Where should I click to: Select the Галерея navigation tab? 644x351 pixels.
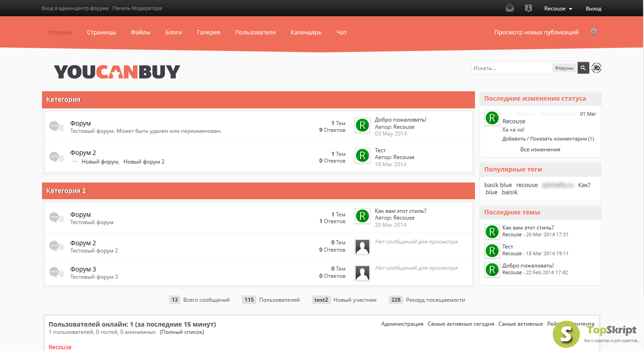click(208, 32)
